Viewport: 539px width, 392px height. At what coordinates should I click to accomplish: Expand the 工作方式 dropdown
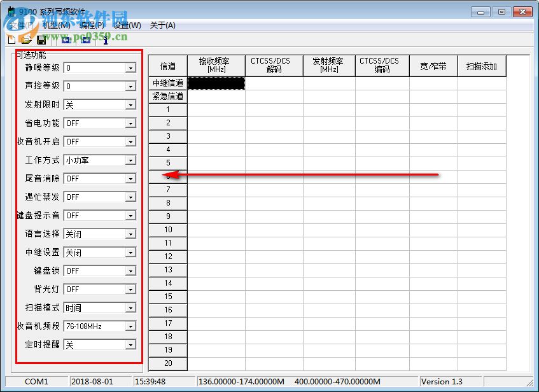pos(130,160)
